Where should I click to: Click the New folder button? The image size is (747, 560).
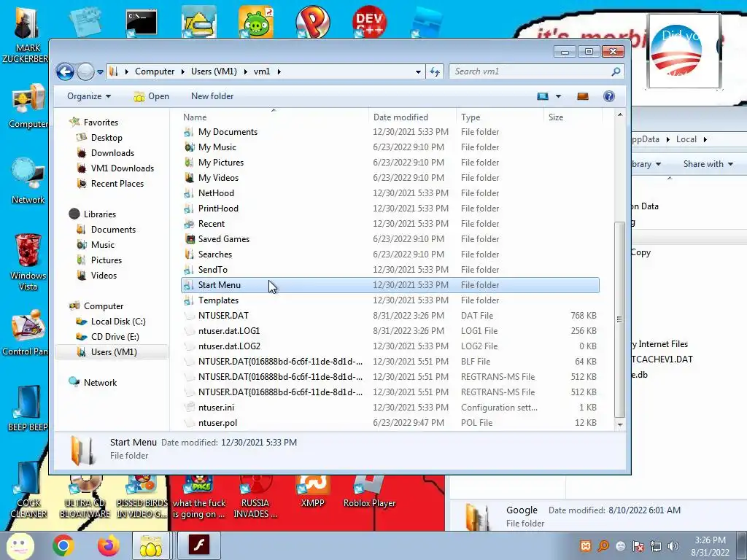point(212,96)
